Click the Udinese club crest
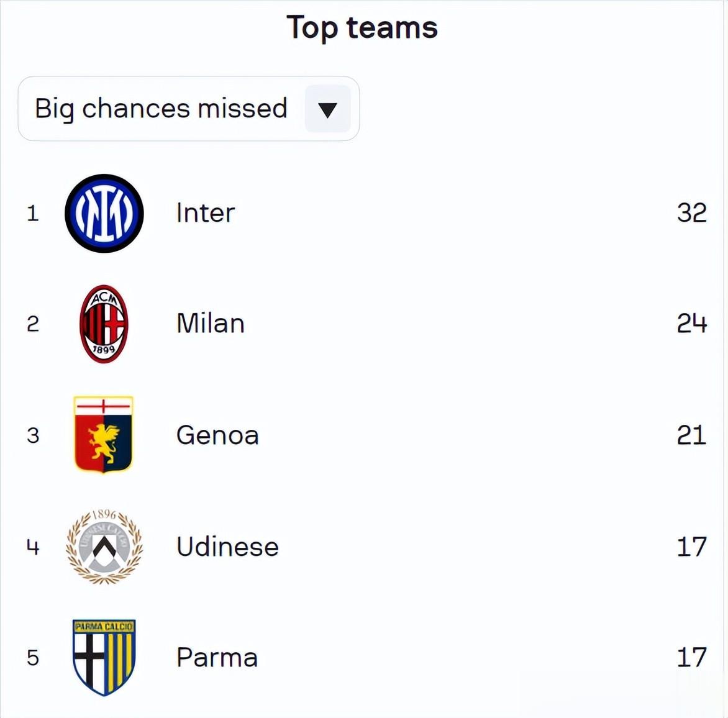This screenshot has height=718, width=728. pyautogui.click(x=104, y=547)
